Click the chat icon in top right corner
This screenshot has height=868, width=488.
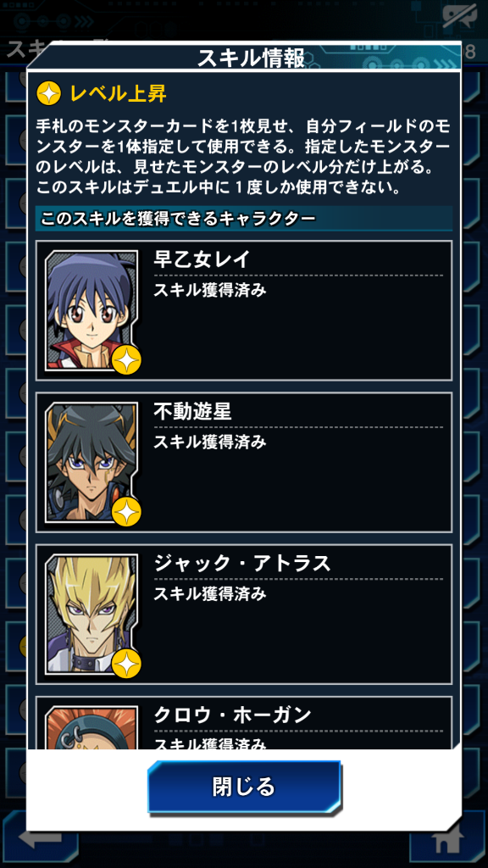tap(459, 17)
